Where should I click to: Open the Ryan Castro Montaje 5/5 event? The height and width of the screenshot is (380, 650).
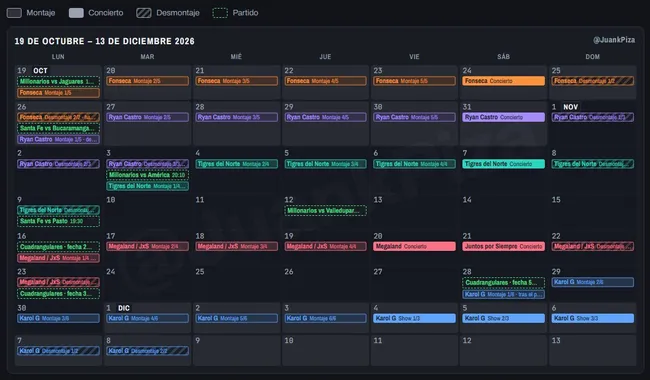pyautogui.click(x=415, y=117)
